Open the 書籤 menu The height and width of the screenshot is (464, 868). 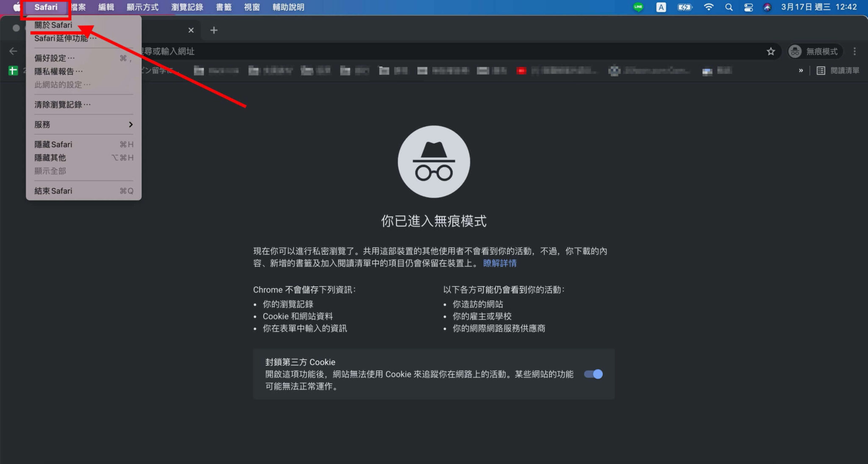pos(223,7)
